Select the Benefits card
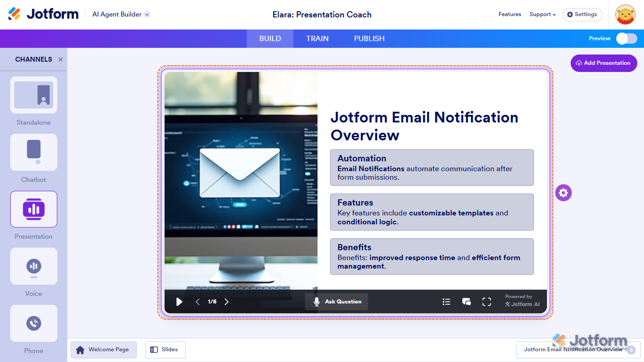Screen dimensions: 644x362 [x=432, y=257]
